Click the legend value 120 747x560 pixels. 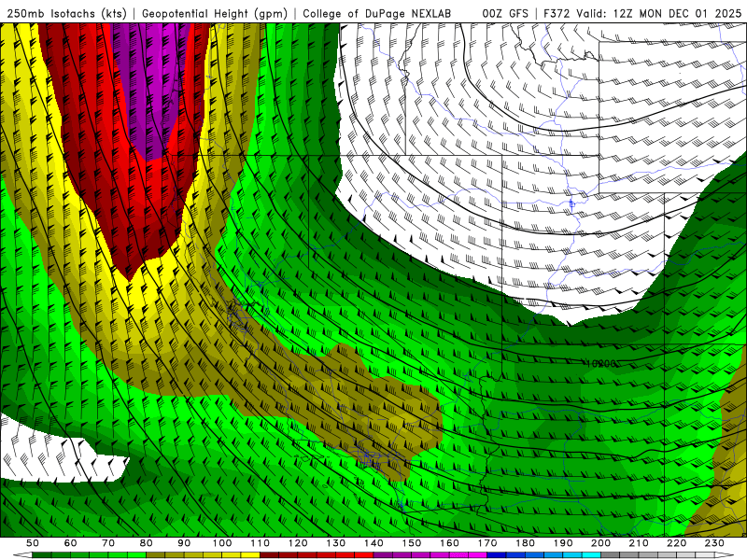pos(298,543)
